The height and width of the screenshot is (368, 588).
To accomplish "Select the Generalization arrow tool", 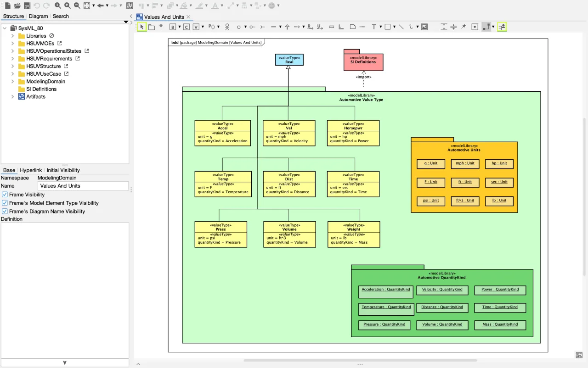I will (287, 27).
